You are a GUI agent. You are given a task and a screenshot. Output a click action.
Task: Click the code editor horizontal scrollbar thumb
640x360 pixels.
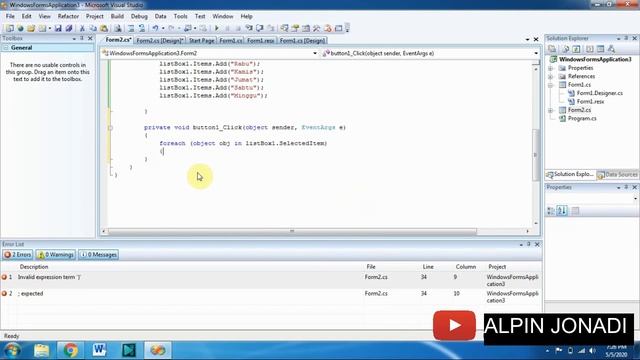292,231
